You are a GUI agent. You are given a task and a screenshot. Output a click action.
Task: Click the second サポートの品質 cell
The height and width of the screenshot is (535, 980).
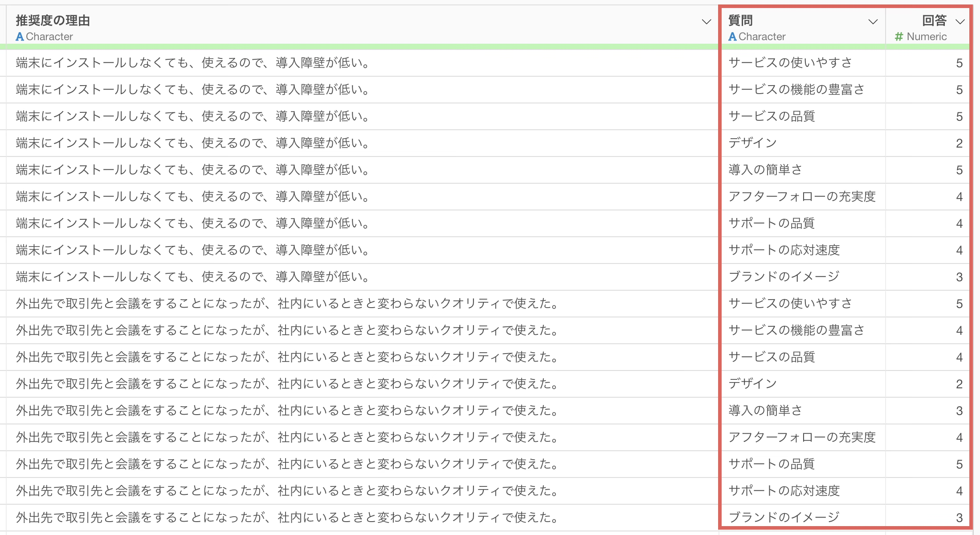tap(772, 464)
